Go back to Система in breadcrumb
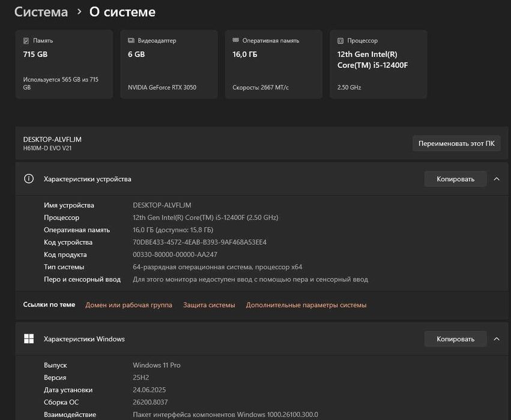This screenshot has width=511, height=420. (x=41, y=12)
